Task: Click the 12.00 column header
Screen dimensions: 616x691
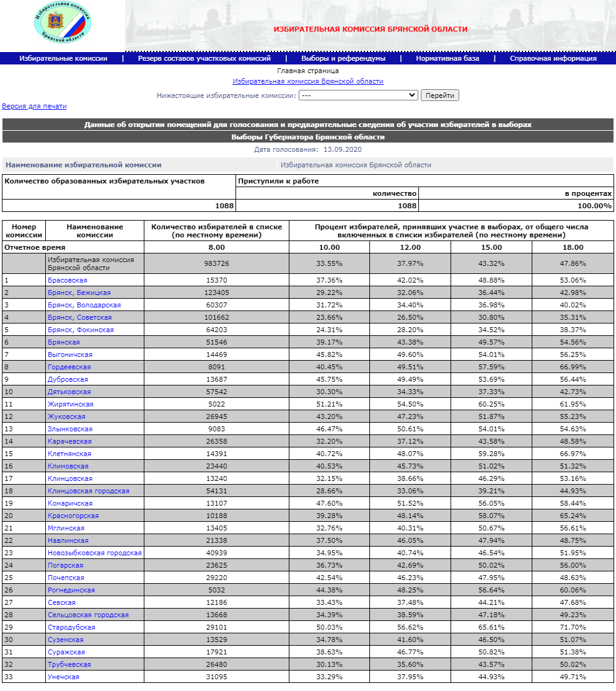Action: (x=410, y=247)
